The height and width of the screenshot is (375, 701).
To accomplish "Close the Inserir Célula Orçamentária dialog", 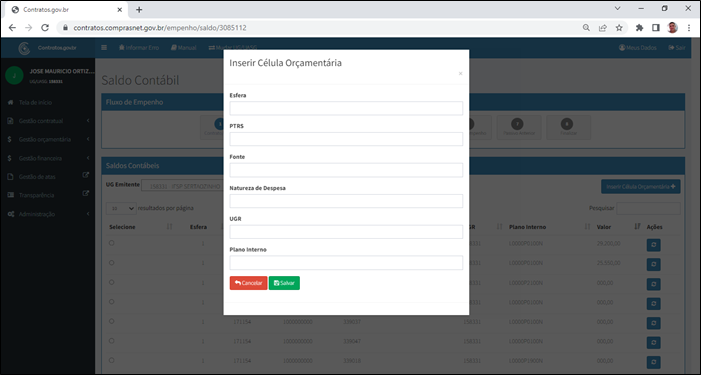I will point(460,74).
